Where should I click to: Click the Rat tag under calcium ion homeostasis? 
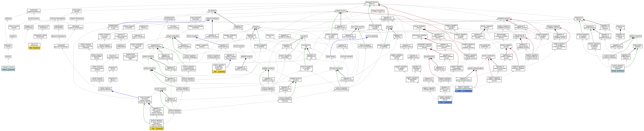31,48
